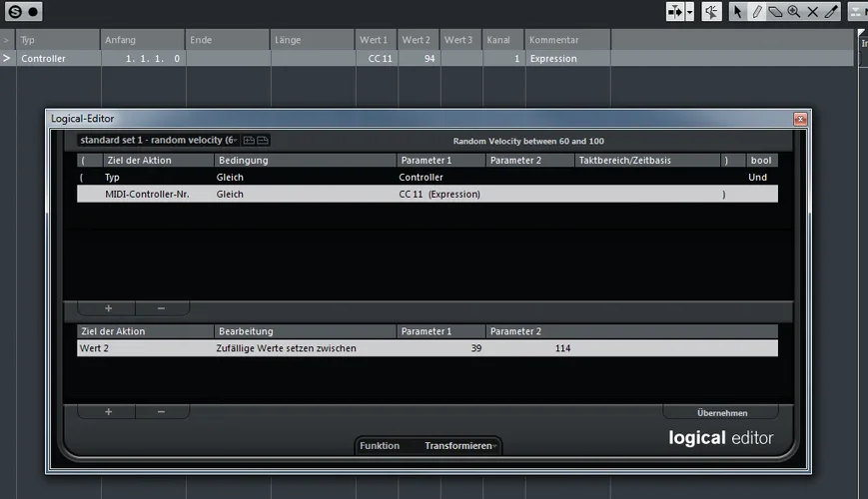Click the CC 11 value in Wert 1 column

[x=377, y=58]
